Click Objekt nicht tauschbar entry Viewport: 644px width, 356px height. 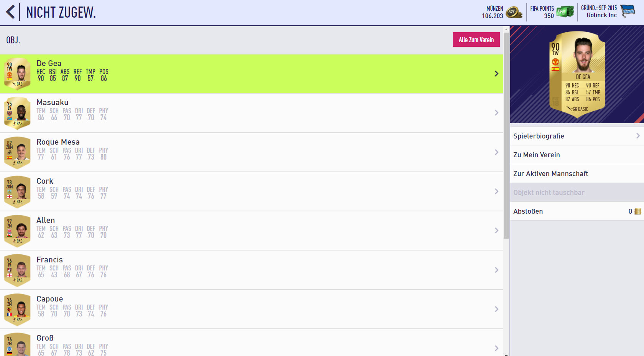coord(577,193)
